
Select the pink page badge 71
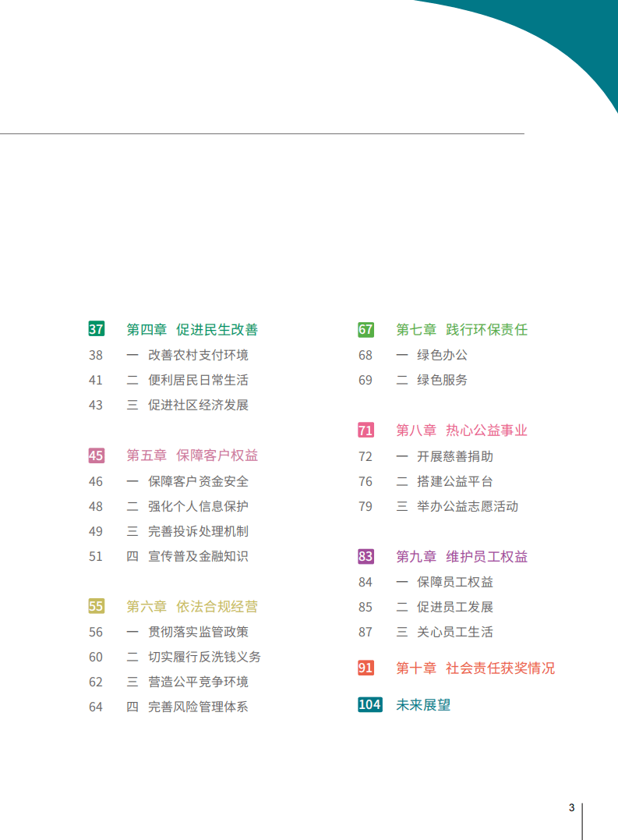366,431
